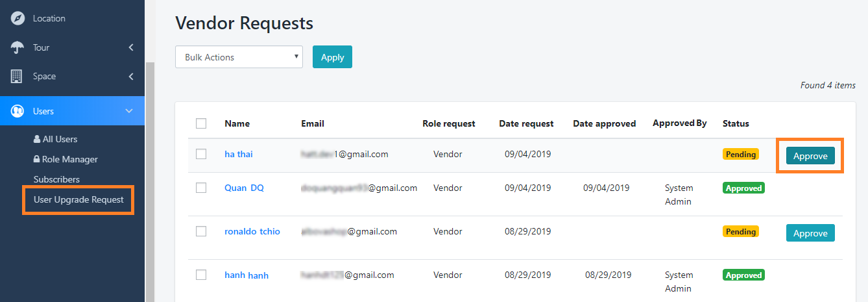Expand the Space menu chevron

click(x=131, y=76)
